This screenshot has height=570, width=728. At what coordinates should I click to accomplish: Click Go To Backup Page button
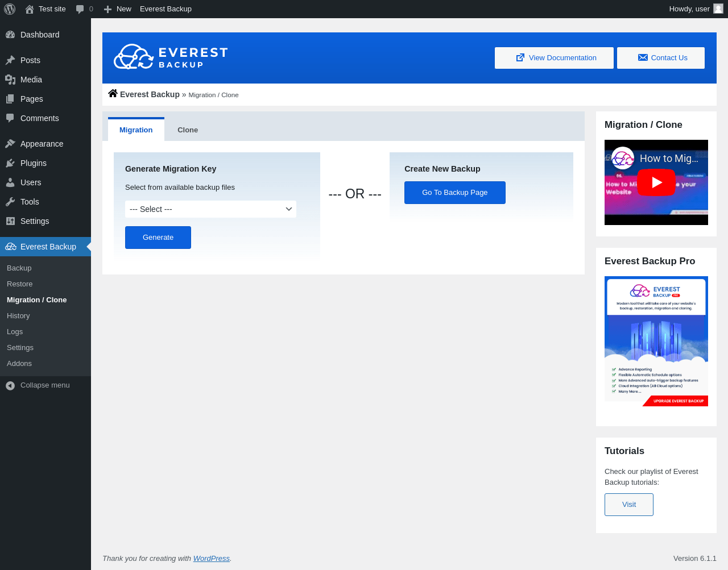pyautogui.click(x=455, y=193)
